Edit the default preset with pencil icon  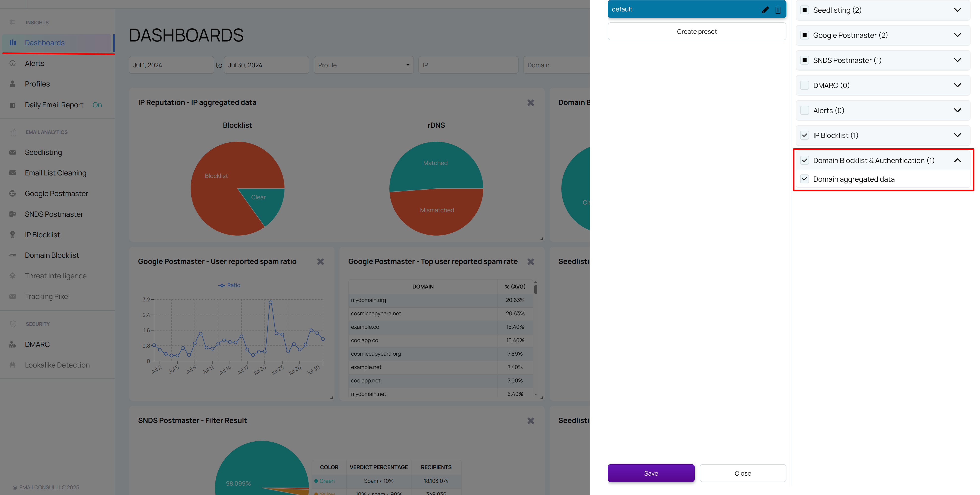pyautogui.click(x=765, y=9)
